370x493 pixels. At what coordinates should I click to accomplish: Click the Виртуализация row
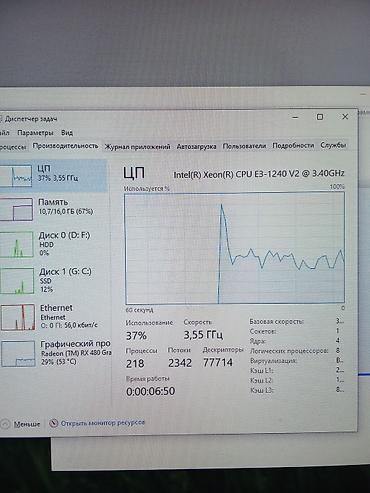[x=297, y=360]
